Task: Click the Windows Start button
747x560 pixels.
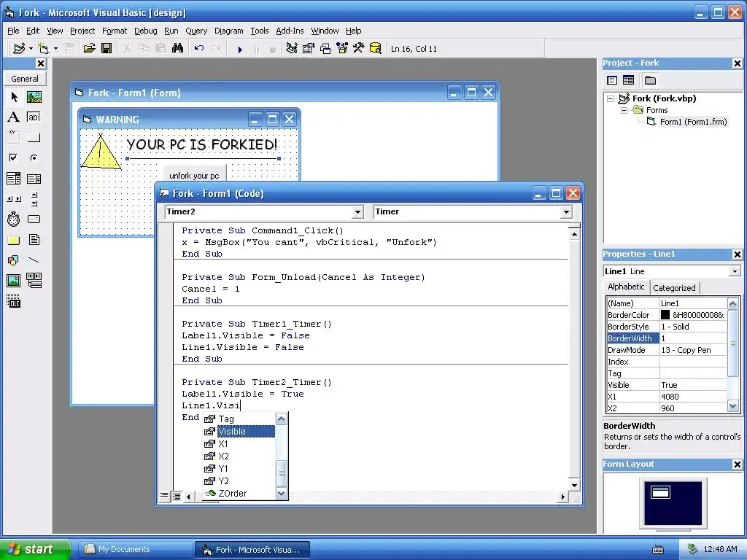Action: click(36, 549)
